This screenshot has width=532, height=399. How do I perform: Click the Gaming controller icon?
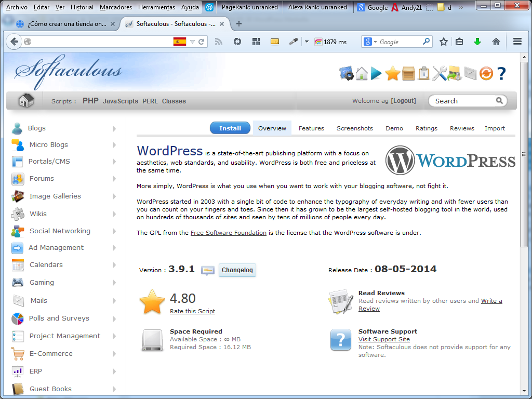click(18, 282)
